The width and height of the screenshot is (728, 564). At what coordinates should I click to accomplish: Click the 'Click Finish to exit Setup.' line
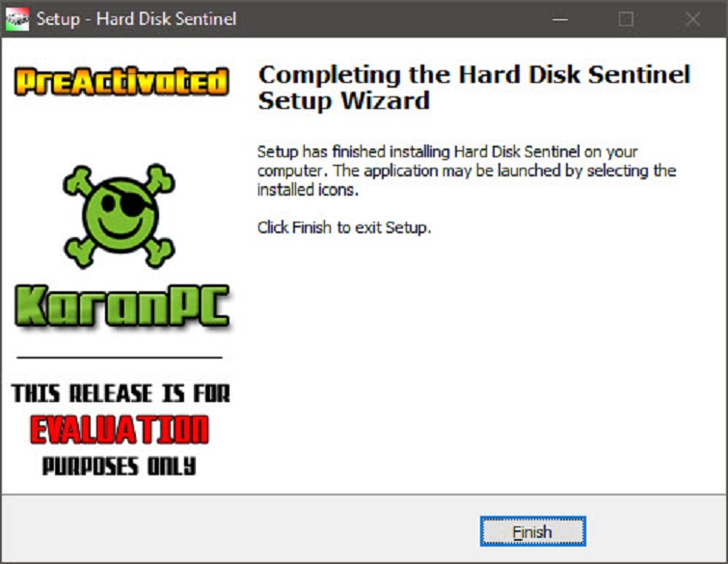click(344, 228)
